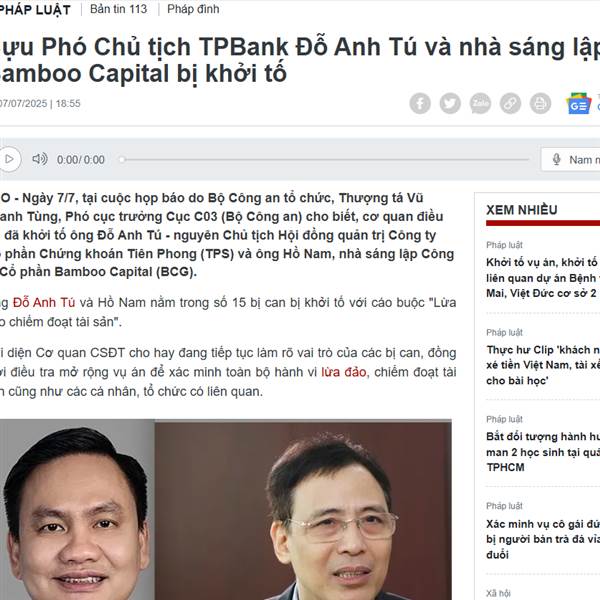Open Thực hư Clip sidebar article

pos(543,365)
